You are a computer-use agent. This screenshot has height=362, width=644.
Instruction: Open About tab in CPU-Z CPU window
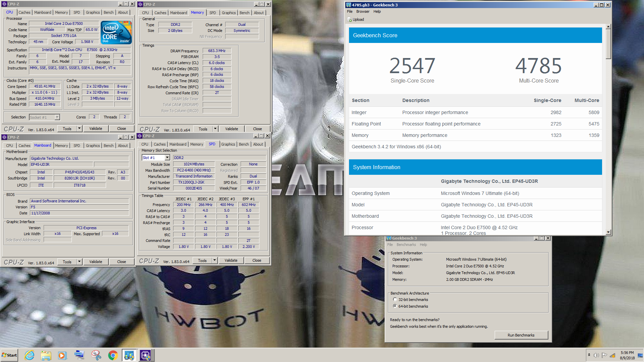point(123,12)
